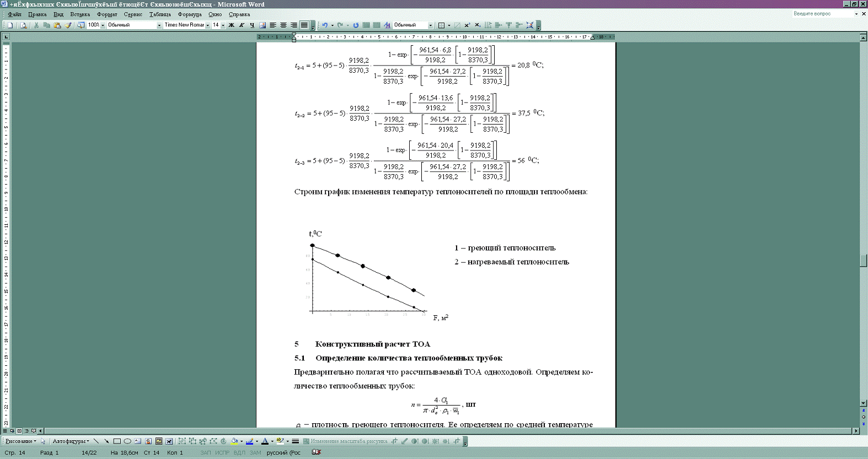Copy selection using the toolbar icon
This screenshot has height=459, width=868.
(47, 25)
